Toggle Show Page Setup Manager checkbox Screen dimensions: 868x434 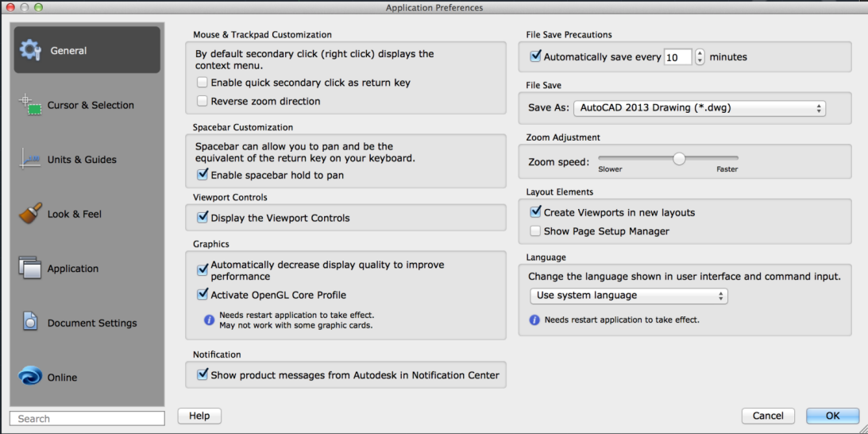(x=535, y=231)
